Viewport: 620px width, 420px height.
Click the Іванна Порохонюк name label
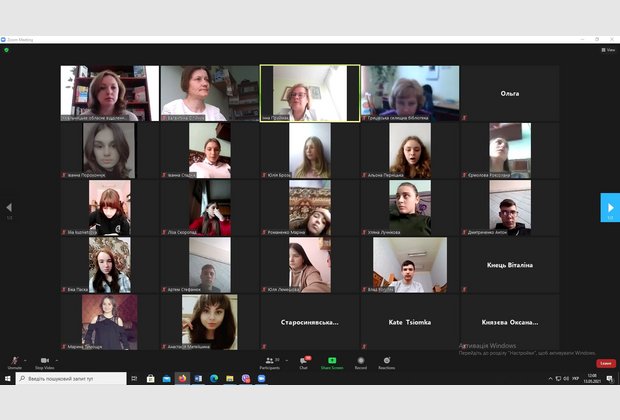click(x=86, y=175)
